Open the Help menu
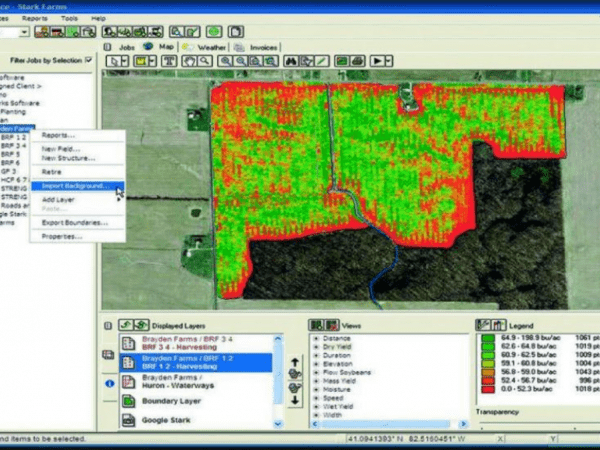This screenshot has height=450, width=600. coord(98,18)
